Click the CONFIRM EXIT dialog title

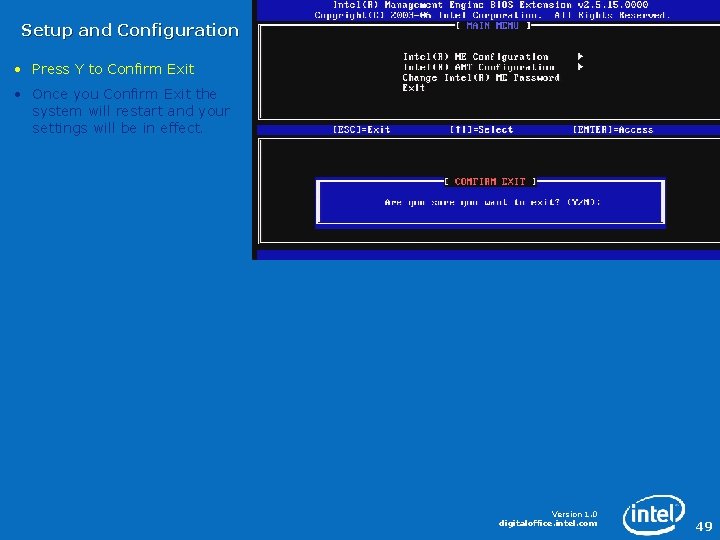point(490,182)
